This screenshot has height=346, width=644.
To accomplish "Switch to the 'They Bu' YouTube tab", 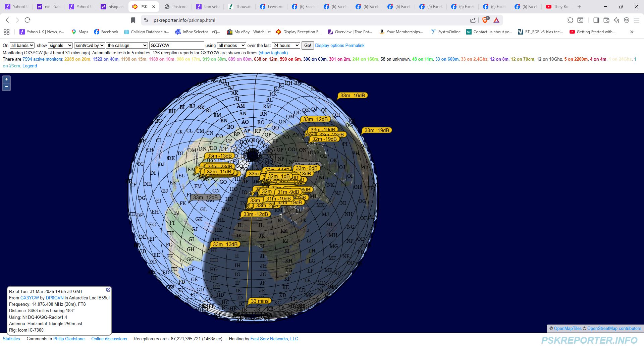I will coord(557,7).
